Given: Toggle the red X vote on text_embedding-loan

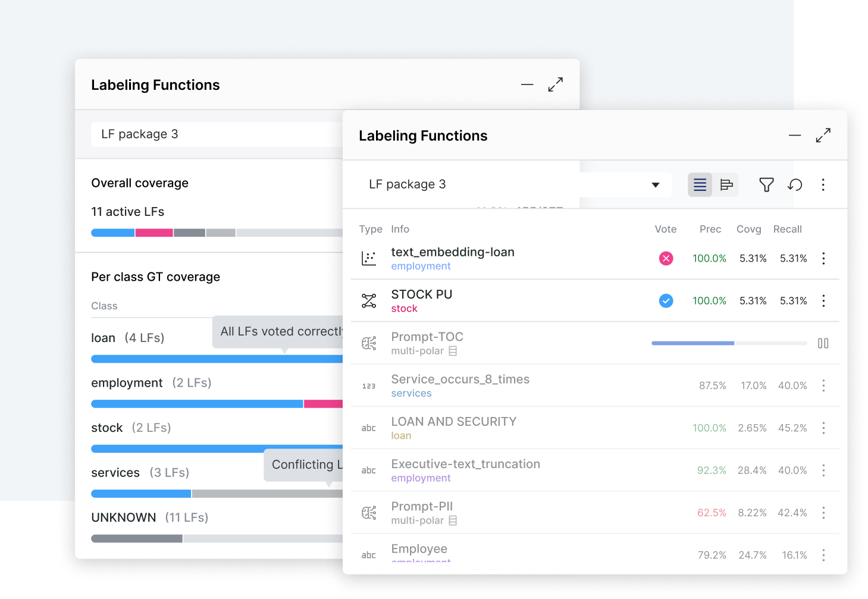Looking at the screenshot, I should click(666, 258).
